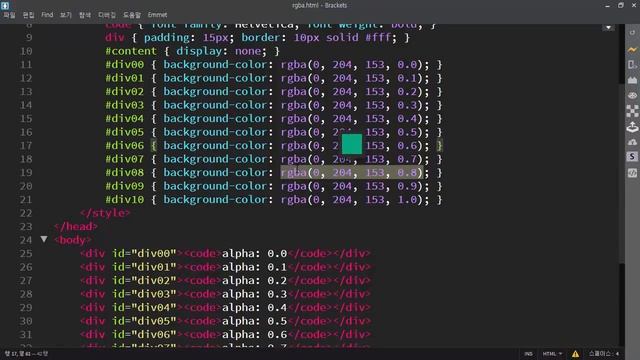Image resolution: width=640 pixels, height=360 pixels.
Task: Click the Live Preview lightning icon
Action: (632, 50)
